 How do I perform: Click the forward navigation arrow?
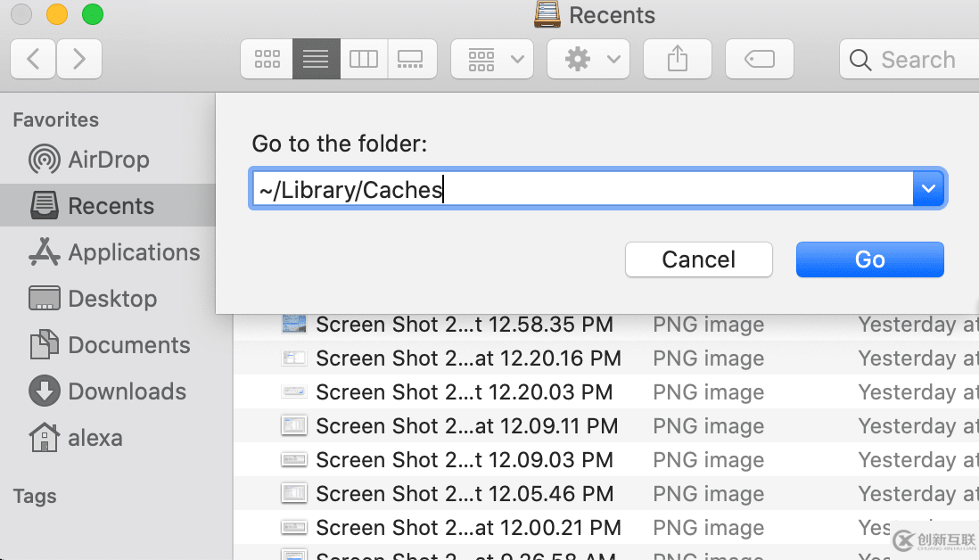click(x=78, y=59)
